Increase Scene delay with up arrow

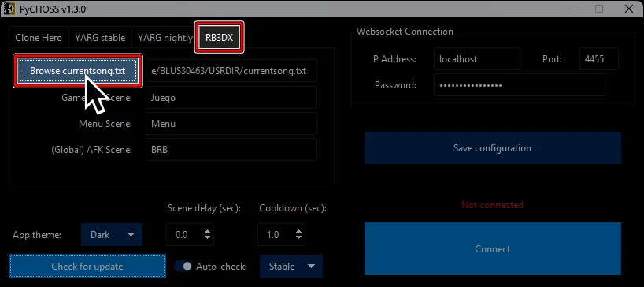[207, 232]
